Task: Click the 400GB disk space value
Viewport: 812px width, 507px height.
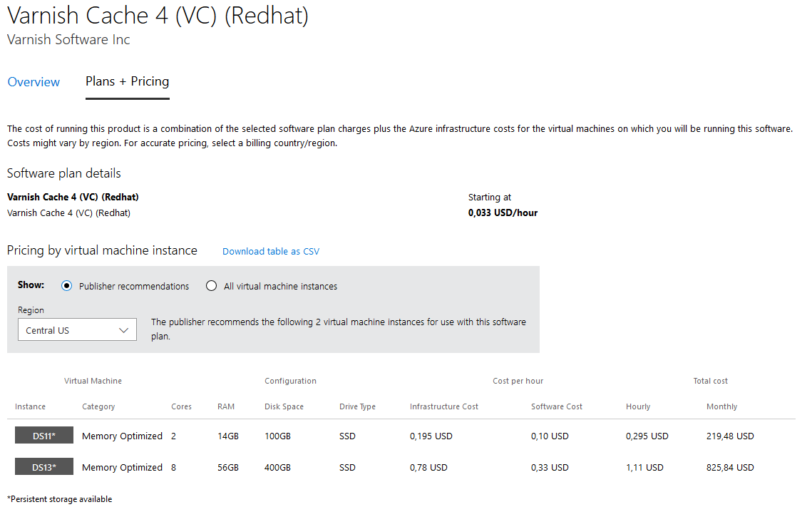Action: point(277,468)
